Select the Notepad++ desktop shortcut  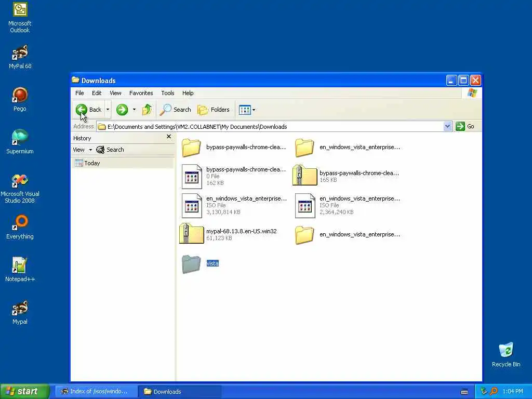pyautogui.click(x=20, y=270)
